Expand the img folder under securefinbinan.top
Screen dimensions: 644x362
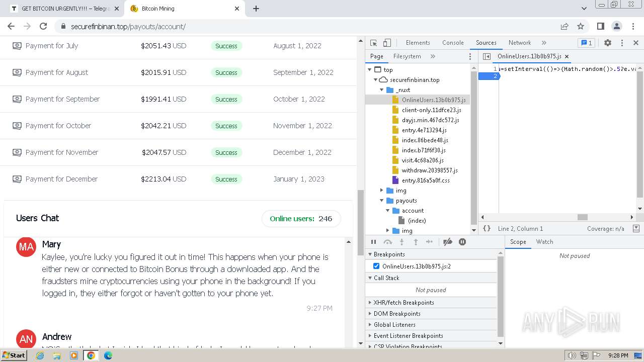click(381, 191)
